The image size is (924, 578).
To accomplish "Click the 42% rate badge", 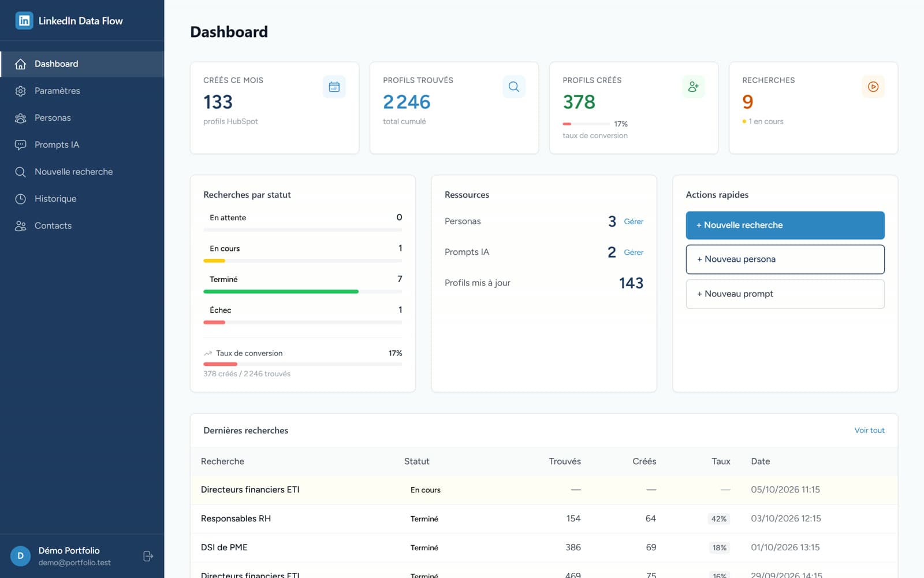I will click(719, 519).
